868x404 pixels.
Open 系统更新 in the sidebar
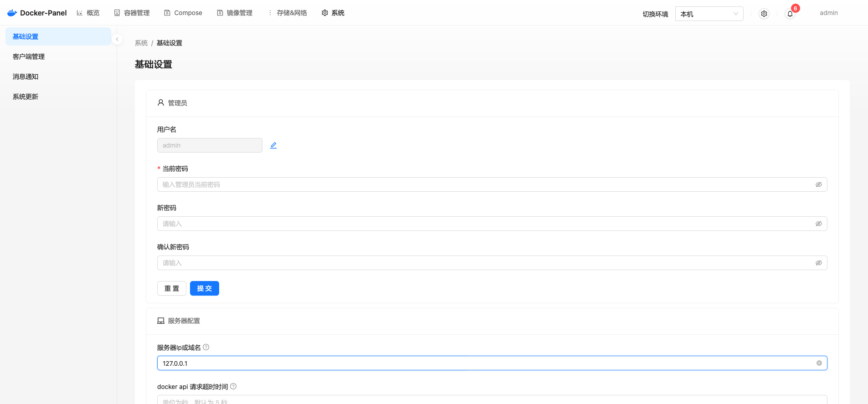26,97
